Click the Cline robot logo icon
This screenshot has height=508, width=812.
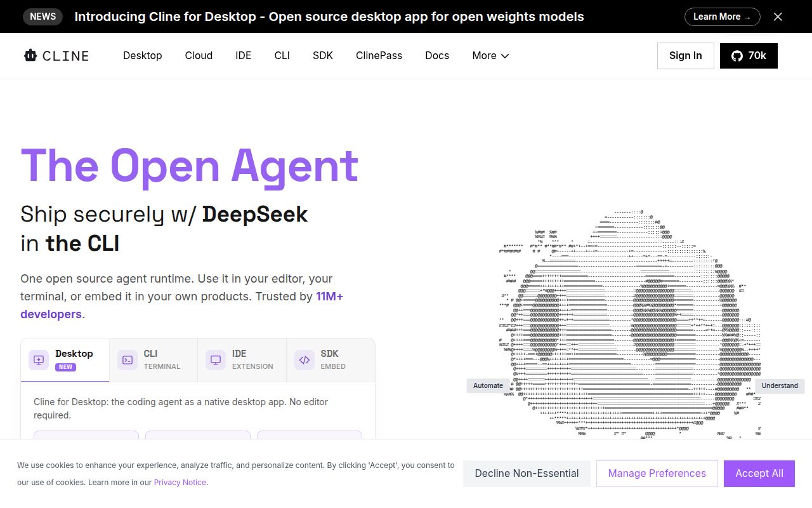(x=30, y=56)
